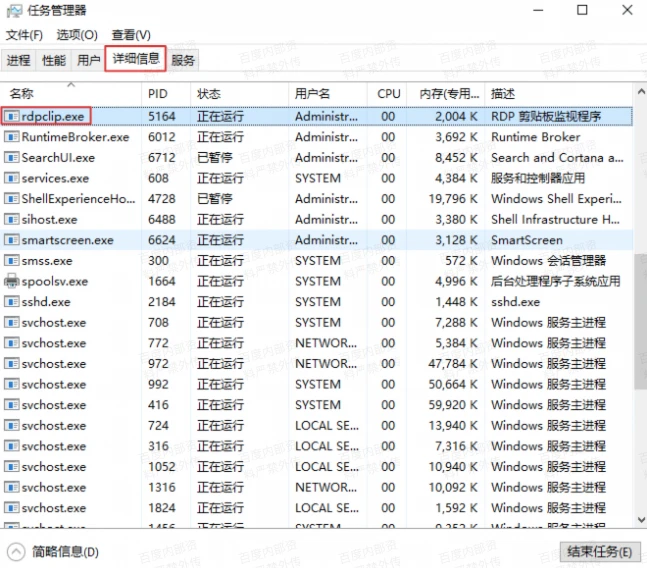
Task: Collapse to 简略信息 using the arrow icon
Action: coord(16,552)
